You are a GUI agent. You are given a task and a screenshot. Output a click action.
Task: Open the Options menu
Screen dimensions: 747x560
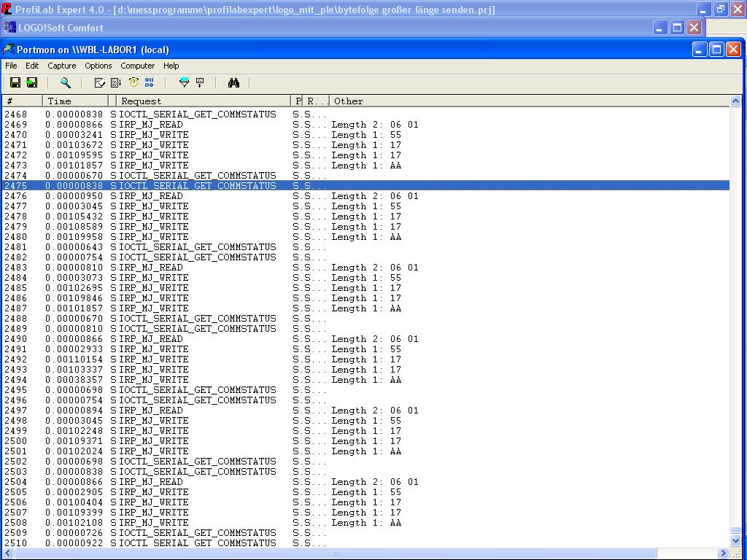pyautogui.click(x=98, y=66)
